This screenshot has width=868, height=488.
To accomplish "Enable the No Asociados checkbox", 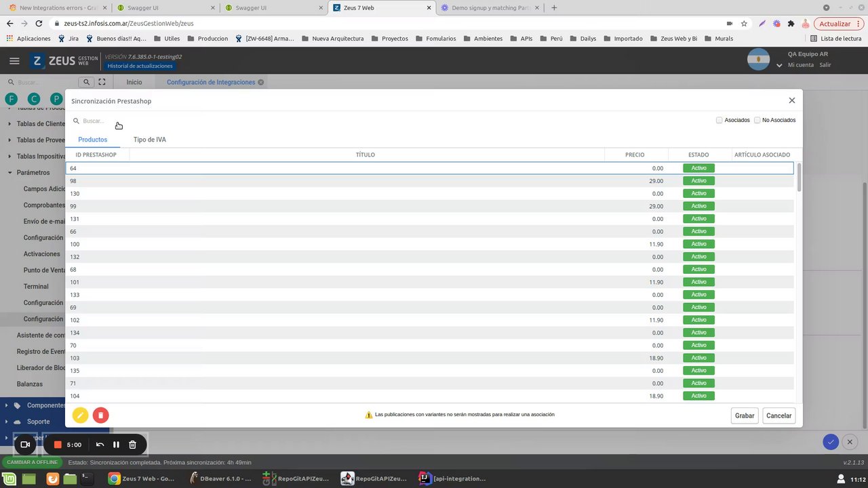I will click(x=757, y=120).
